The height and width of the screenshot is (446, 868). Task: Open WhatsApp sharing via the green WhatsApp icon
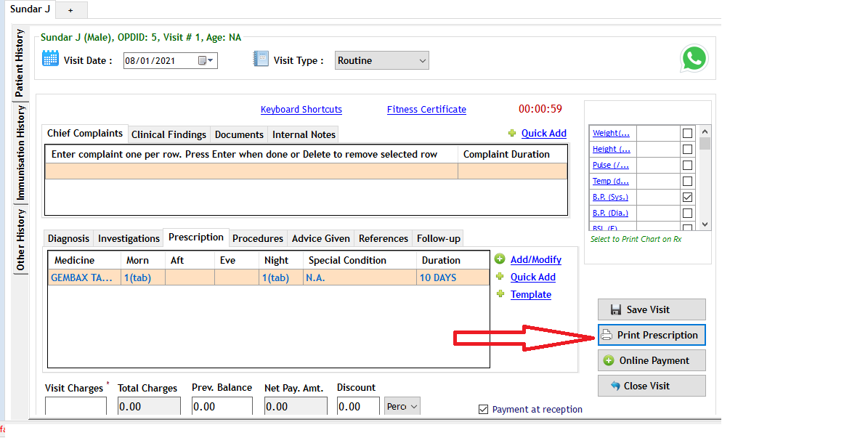[694, 58]
